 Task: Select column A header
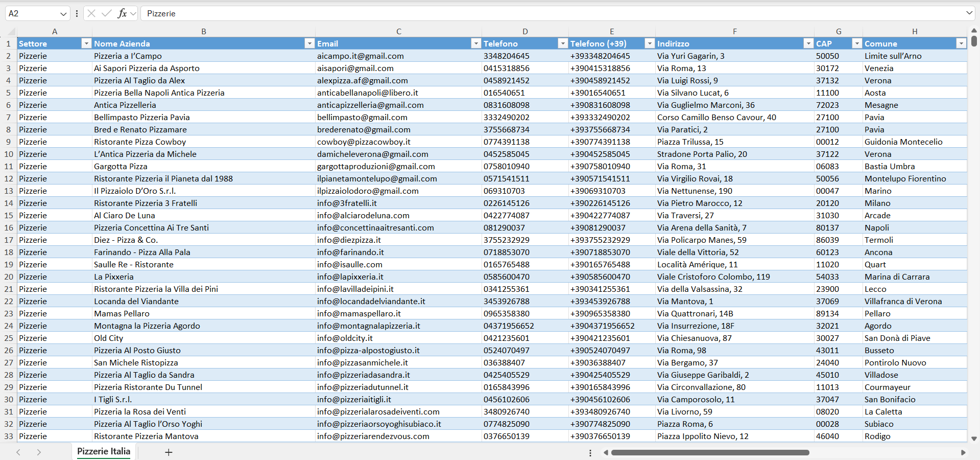click(55, 31)
